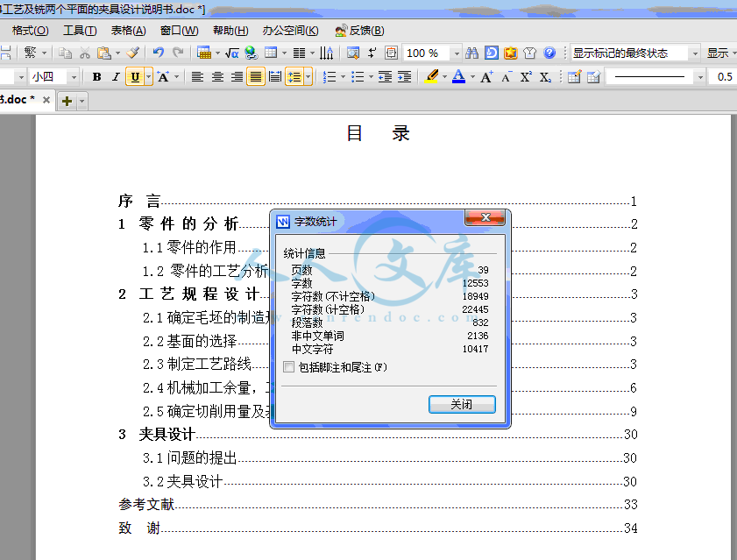The width and height of the screenshot is (737, 560).
Task: Open Help via the blue question mark
Action: click(549, 53)
